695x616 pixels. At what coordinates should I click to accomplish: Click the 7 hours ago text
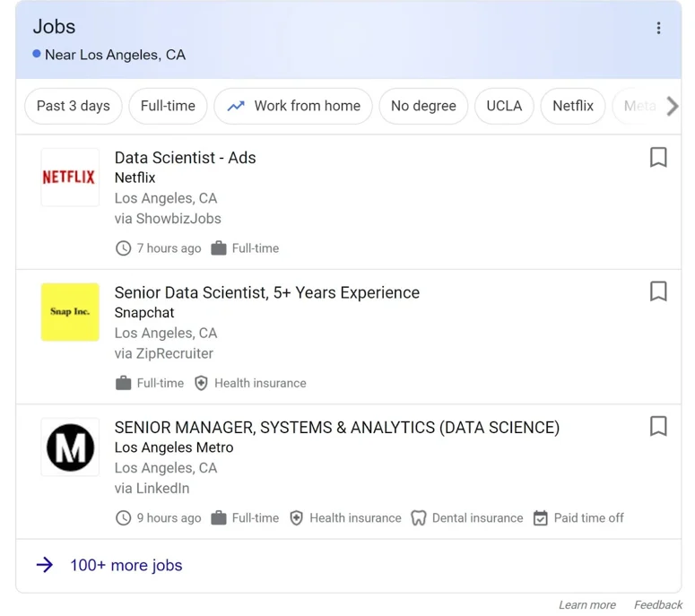click(x=169, y=248)
